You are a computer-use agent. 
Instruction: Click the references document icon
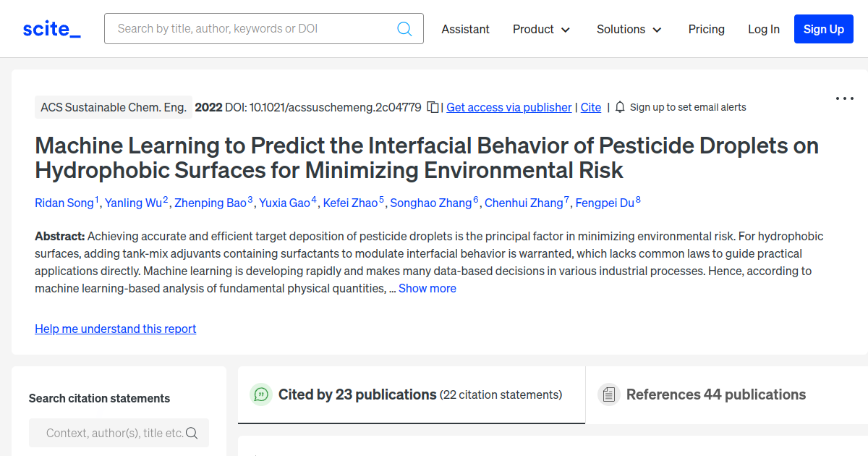click(x=609, y=394)
